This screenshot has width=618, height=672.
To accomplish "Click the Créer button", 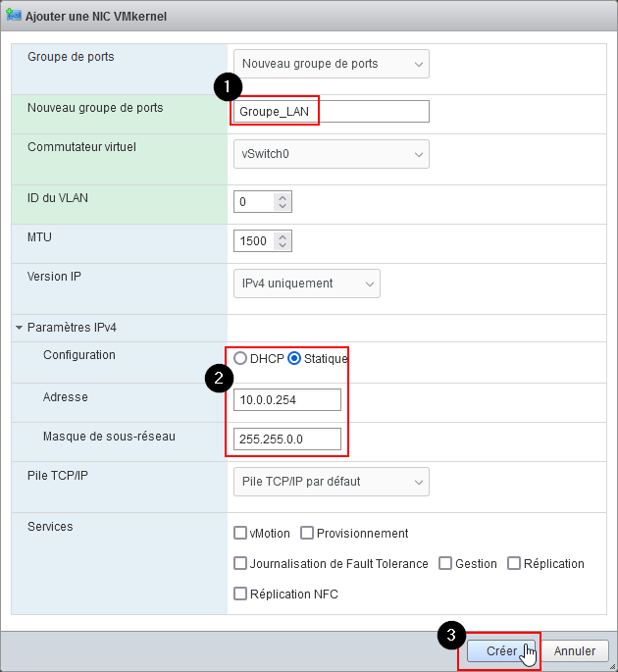I will pos(501,651).
